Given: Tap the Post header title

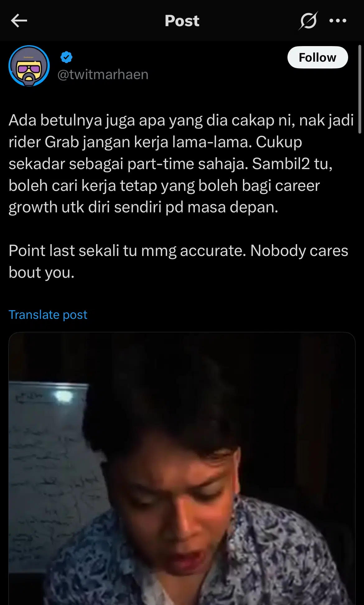Looking at the screenshot, I should click(182, 21).
